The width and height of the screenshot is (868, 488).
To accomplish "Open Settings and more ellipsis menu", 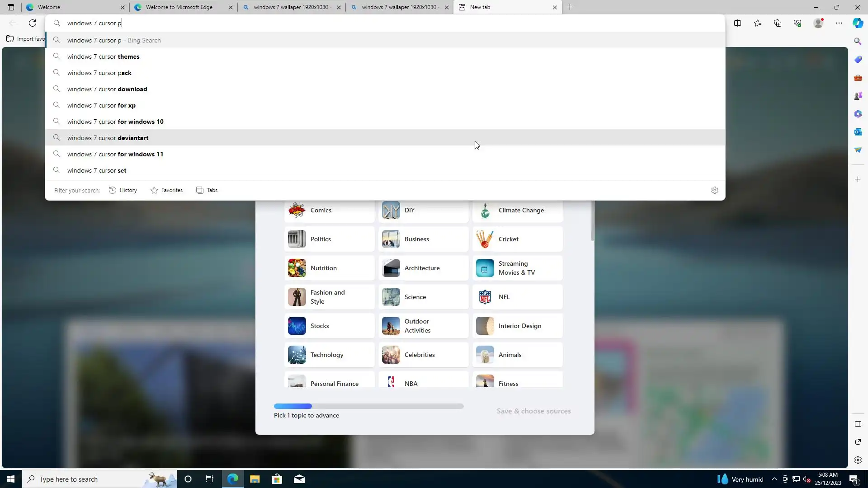I will (839, 23).
